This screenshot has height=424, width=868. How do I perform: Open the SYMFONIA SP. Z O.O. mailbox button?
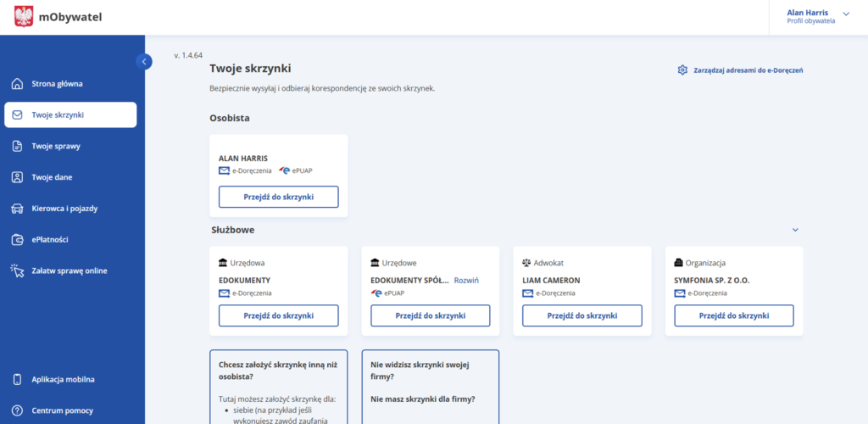tap(734, 315)
